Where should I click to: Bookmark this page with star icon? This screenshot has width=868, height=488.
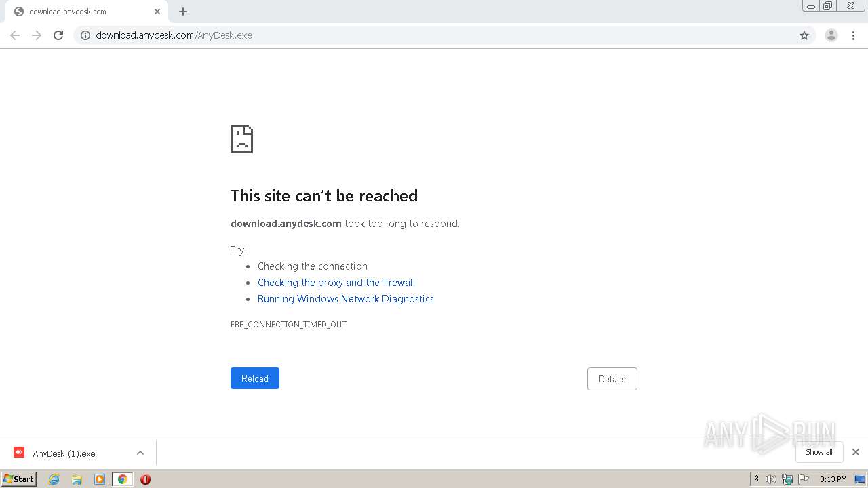click(804, 35)
